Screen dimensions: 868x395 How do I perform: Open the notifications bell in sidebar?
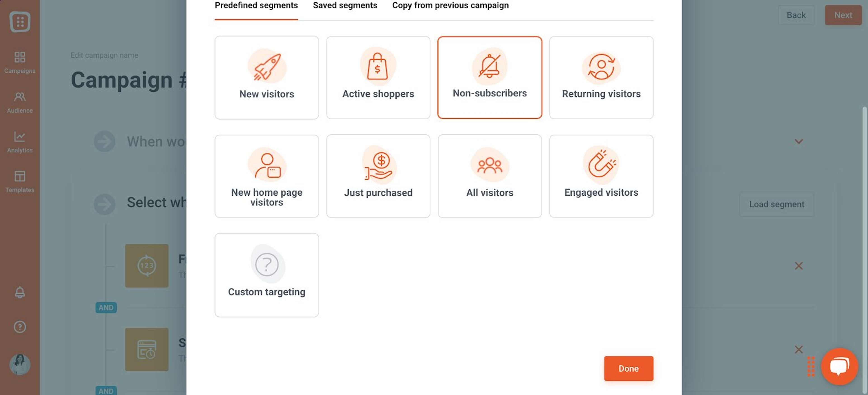click(x=20, y=292)
